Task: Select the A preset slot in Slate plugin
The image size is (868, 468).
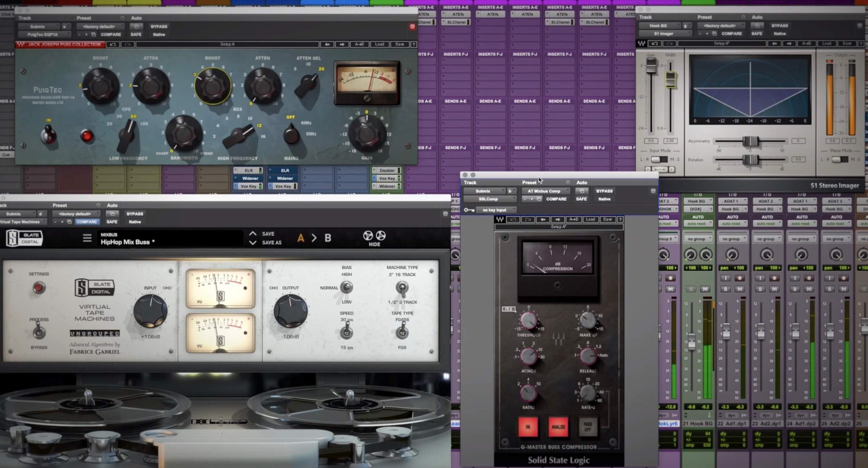Action: pos(301,238)
